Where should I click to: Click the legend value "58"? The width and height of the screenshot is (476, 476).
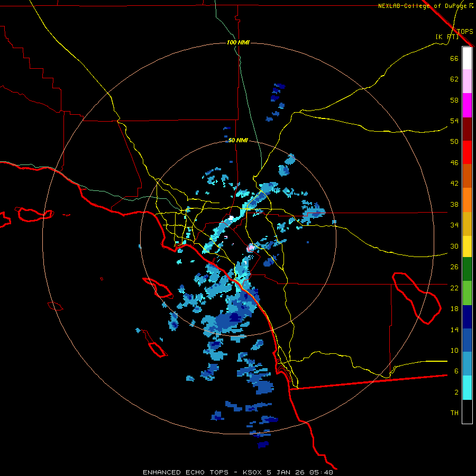pyautogui.click(x=454, y=100)
